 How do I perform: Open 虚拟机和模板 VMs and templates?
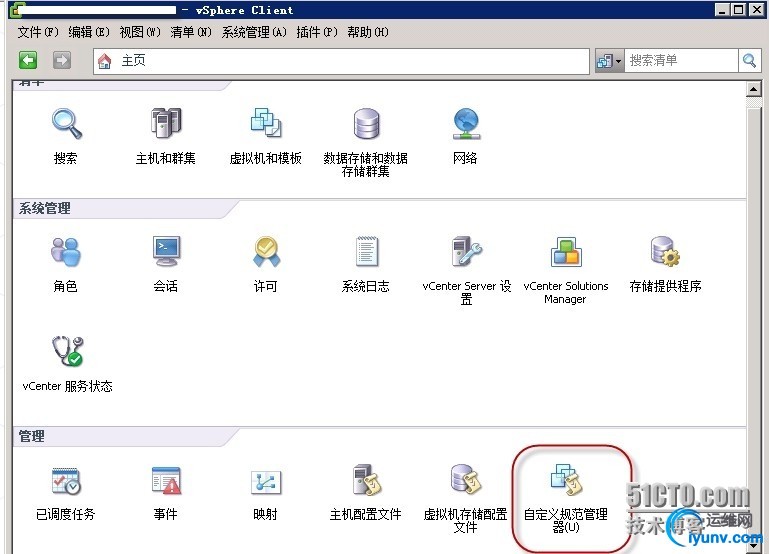[265, 123]
